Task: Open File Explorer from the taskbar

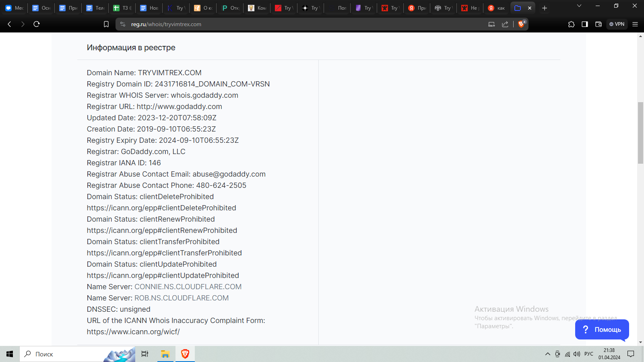Action: pos(165,354)
